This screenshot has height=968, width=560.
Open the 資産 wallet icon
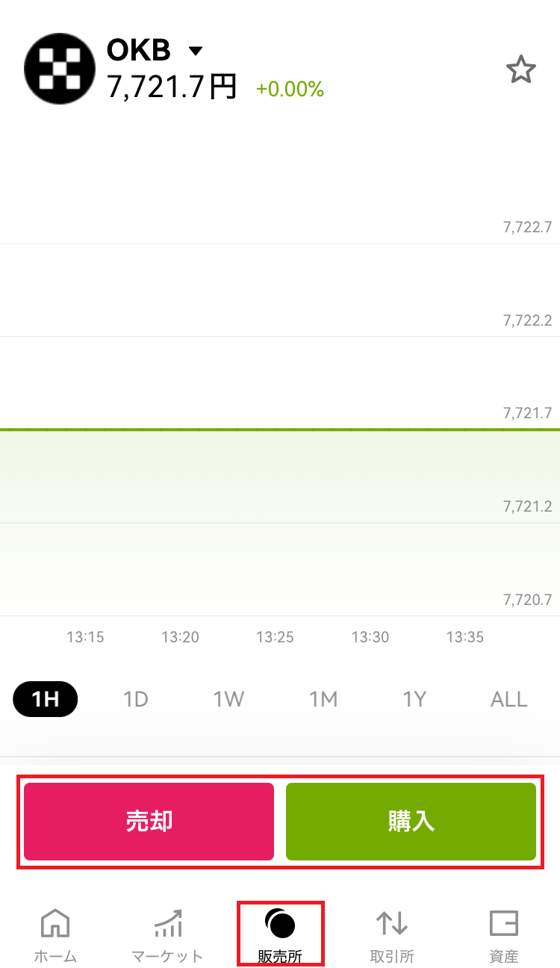click(x=504, y=923)
